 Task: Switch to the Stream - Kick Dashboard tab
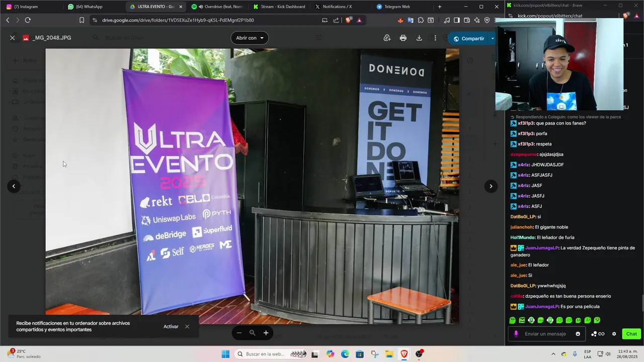[x=280, y=7]
